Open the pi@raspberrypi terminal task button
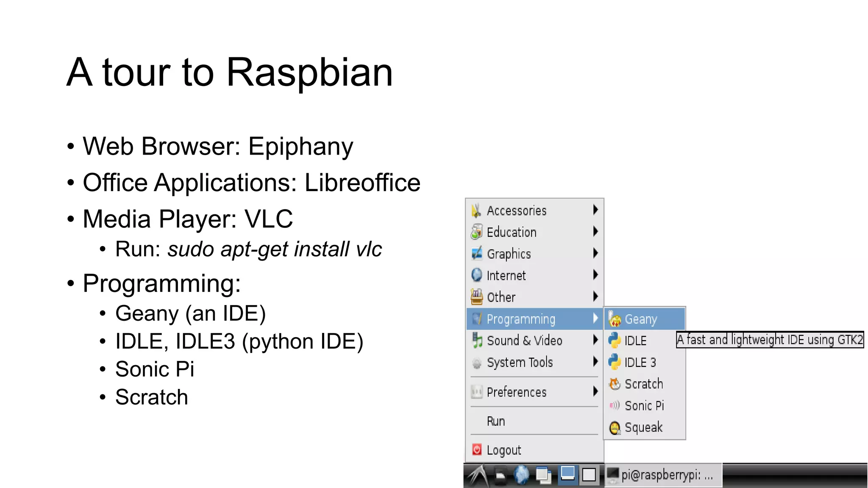Image resolution: width=868 pixels, height=488 pixels. pos(662,475)
